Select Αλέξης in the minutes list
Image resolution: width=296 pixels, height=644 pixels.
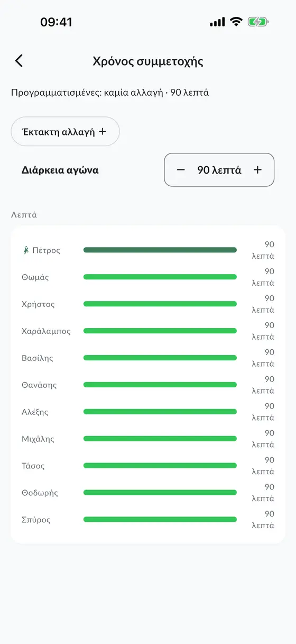pos(35,412)
